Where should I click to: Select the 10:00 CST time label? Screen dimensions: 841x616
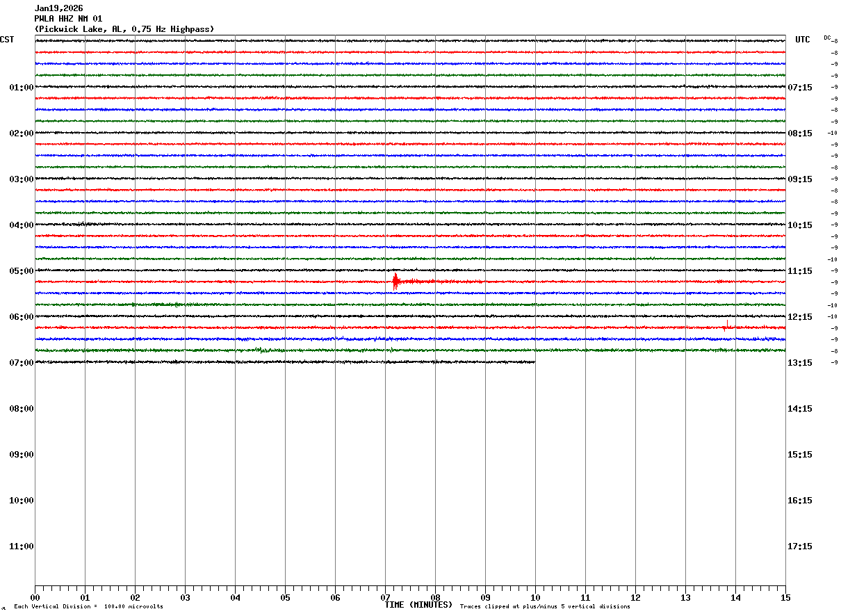click(x=22, y=501)
